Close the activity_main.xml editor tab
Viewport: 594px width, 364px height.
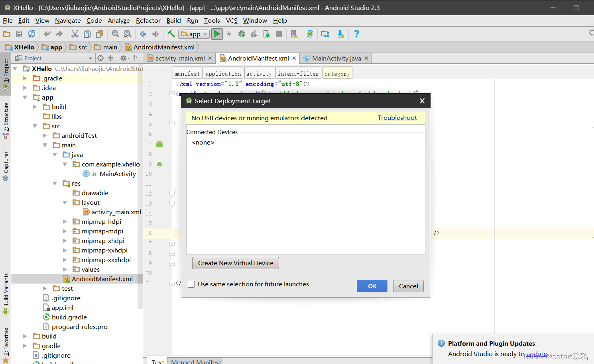(210, 58)
